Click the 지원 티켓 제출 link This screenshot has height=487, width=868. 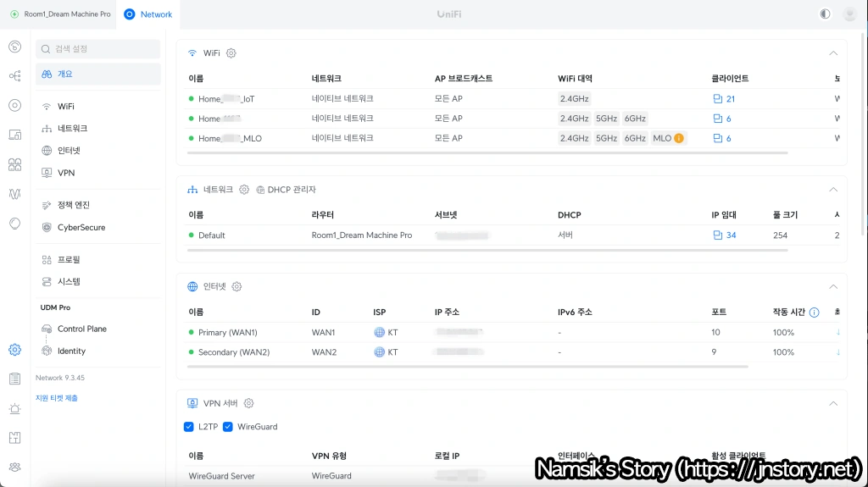[56, 398]
